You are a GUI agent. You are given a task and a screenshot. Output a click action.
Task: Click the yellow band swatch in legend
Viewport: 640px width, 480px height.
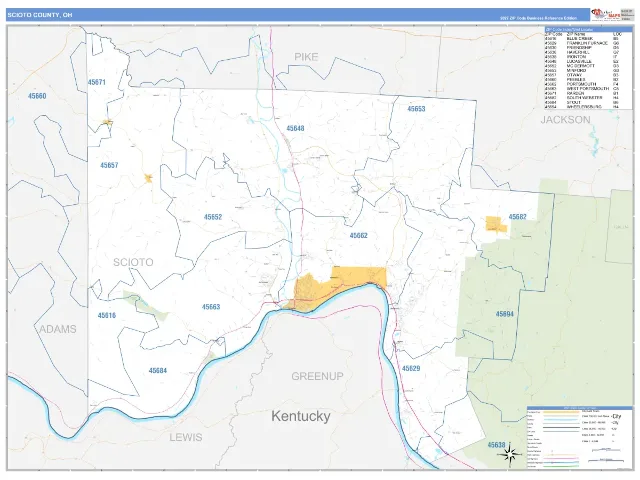pos(561,412)
